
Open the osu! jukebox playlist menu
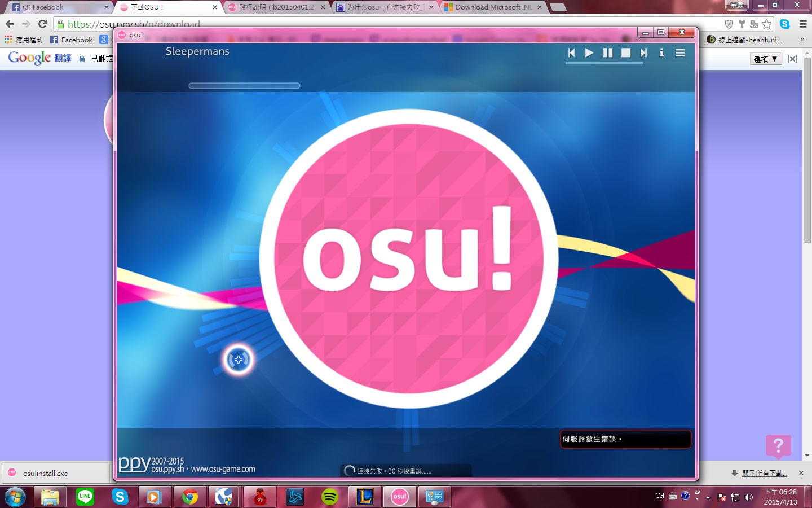[x=680, y=52]
